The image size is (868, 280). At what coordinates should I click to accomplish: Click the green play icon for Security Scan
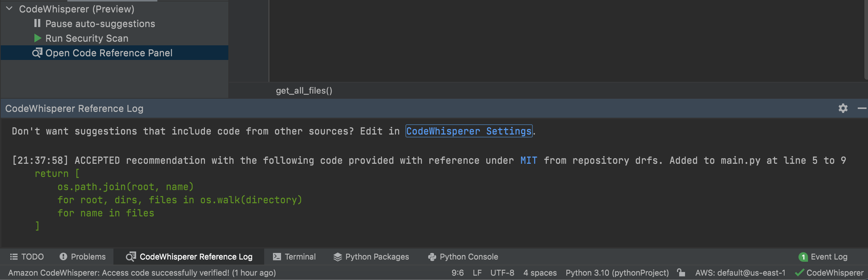pyautogui.click(x=37, y=38)
